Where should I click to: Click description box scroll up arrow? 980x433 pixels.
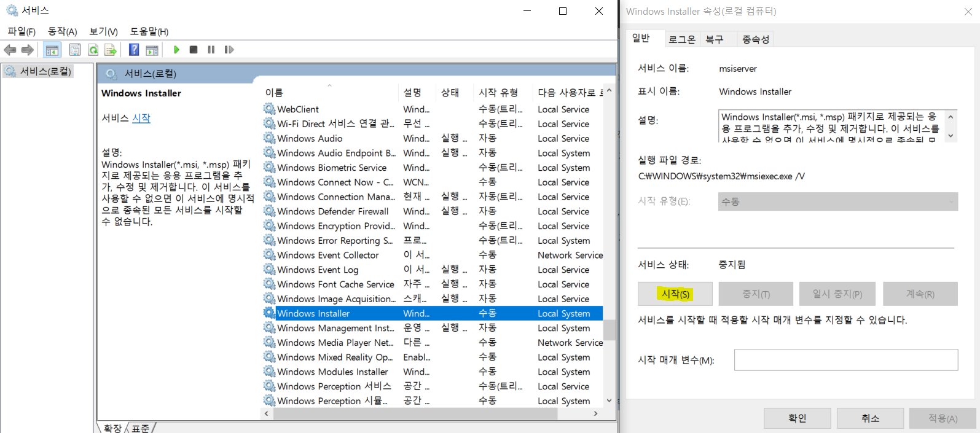click(x=951, y=117)
